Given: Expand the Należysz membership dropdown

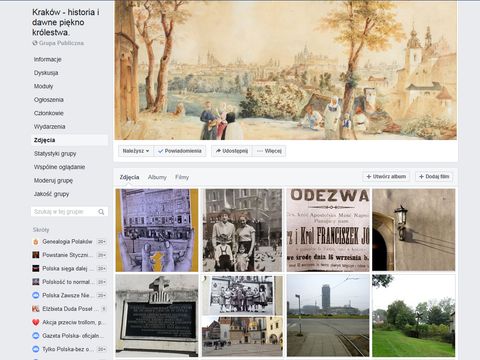Looking at the screenshot, I should coord(136,151).
